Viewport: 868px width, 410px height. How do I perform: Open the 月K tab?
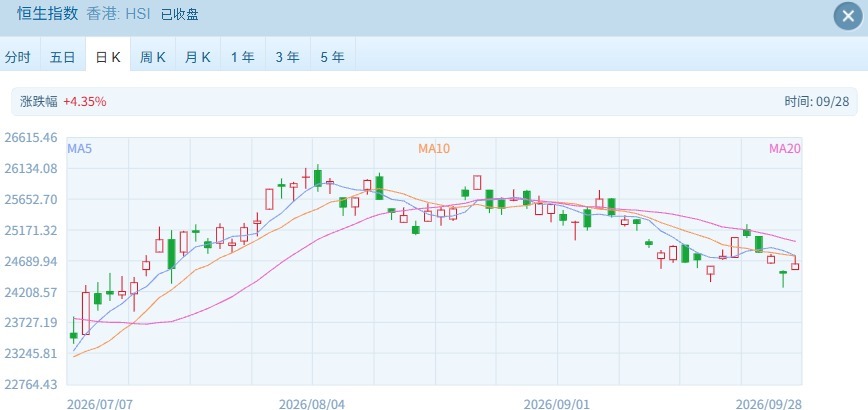coord(198,57)
